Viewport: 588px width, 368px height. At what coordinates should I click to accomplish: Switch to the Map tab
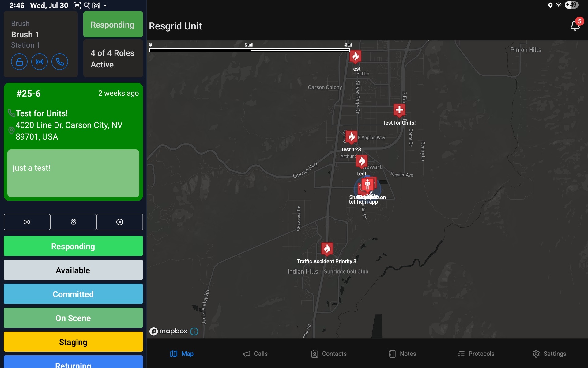click(x=182, y=354)
